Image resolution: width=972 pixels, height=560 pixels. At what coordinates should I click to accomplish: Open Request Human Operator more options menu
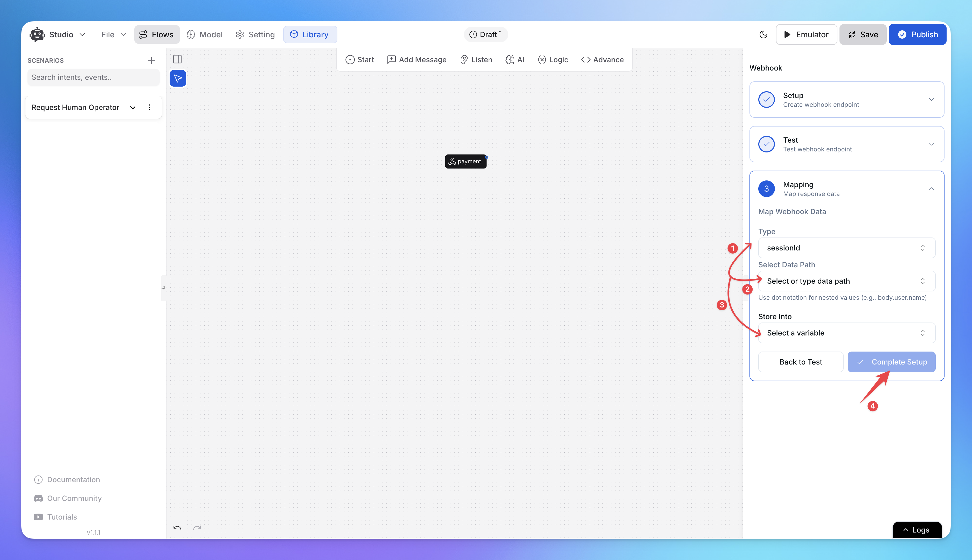[x=149, y=107]
